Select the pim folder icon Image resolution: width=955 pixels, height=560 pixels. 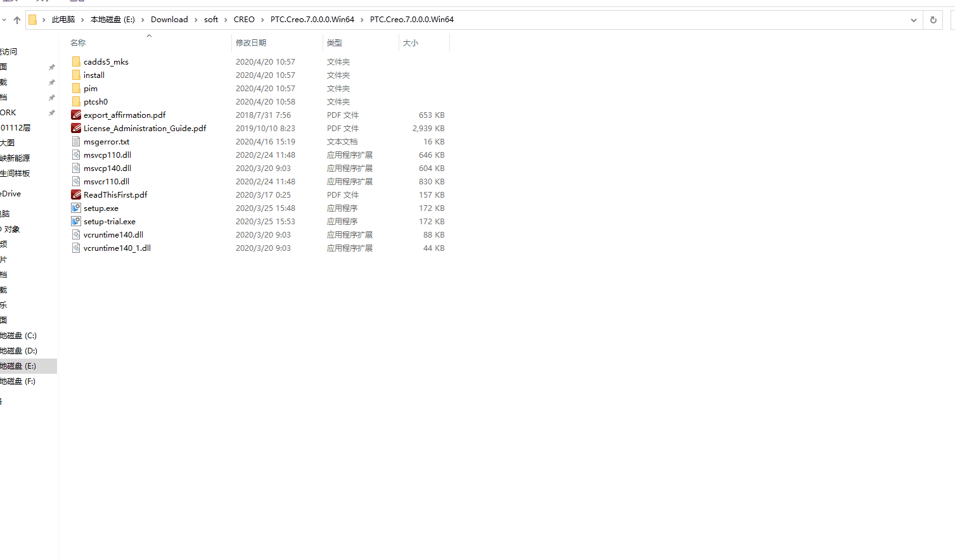(76, 88)
